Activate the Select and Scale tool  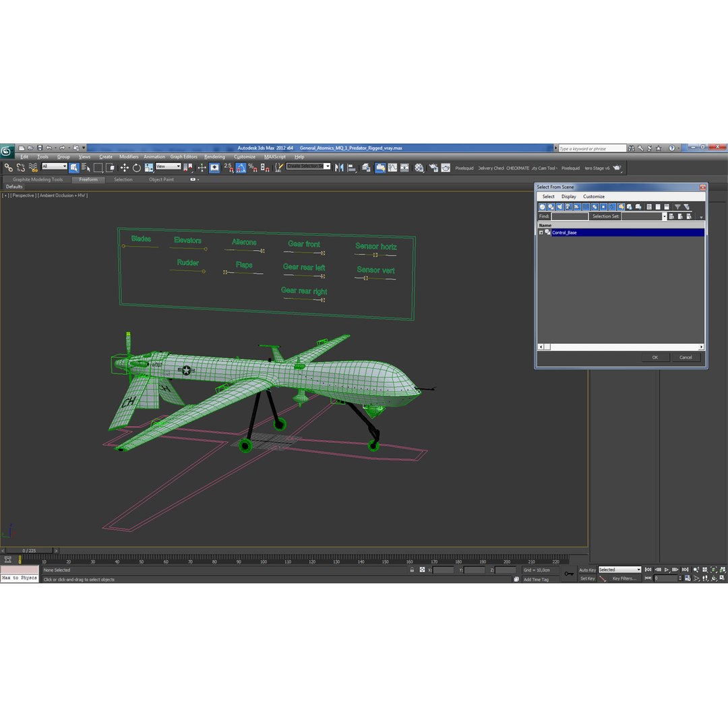click(148, 168)
